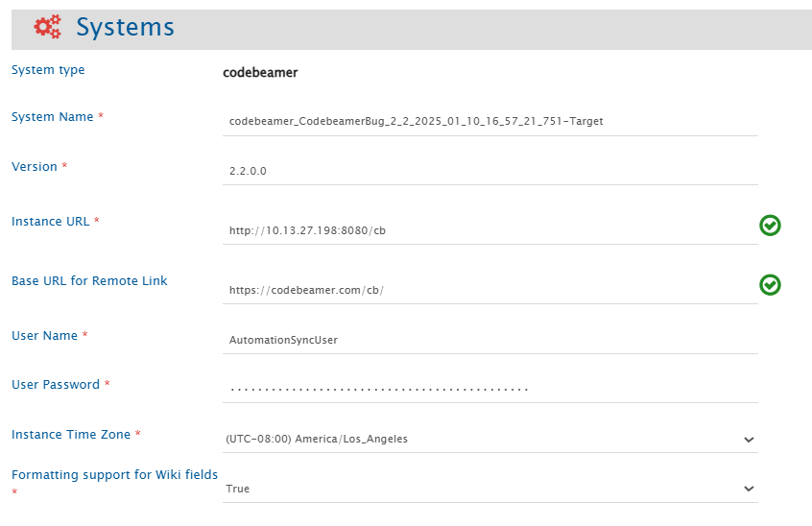
Task: Click the Instance URL label text
Action: coord(51,222)
